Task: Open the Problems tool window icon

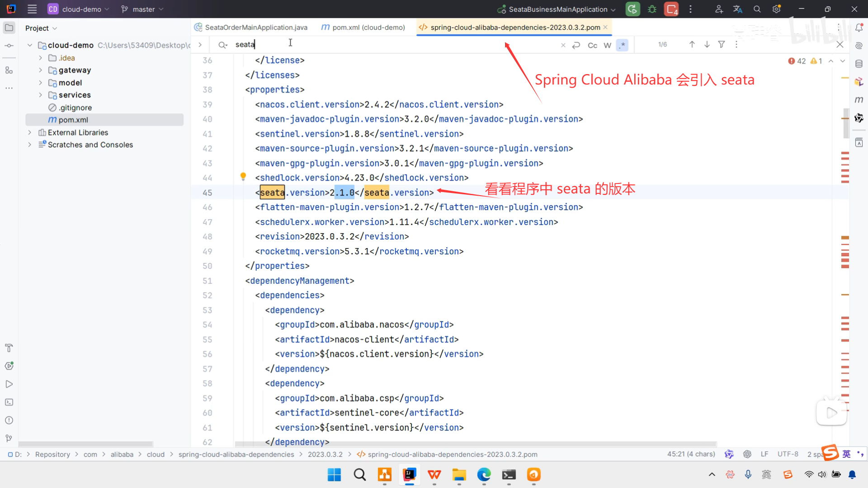Action: point(9,420)
